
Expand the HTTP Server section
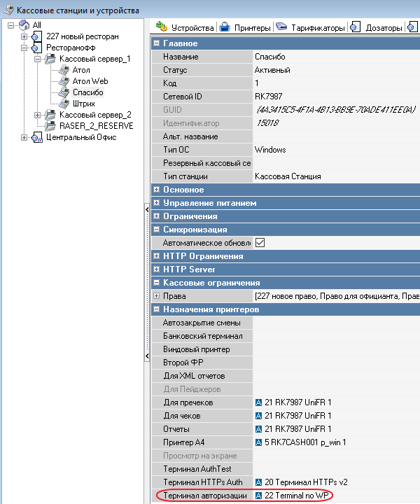[x=156, y=269]
